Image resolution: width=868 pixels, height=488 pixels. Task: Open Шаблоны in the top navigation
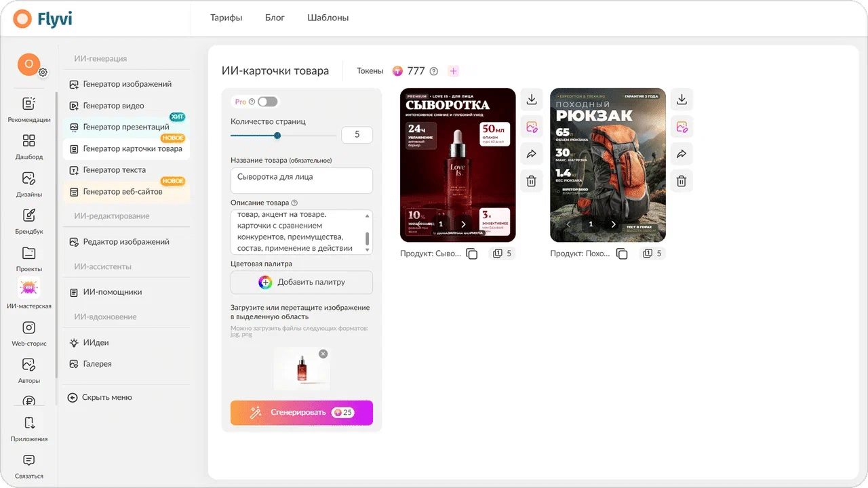coord(328,18)
